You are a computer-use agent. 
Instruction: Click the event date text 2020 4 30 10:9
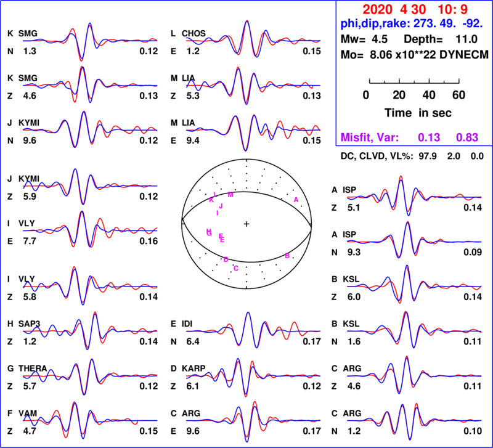coord(415,10)
